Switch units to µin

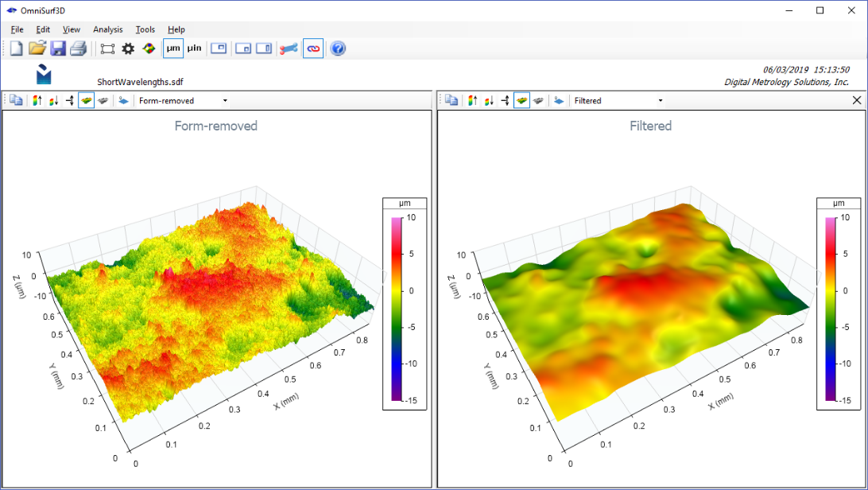pyautogui.click(x=193, y=48)
